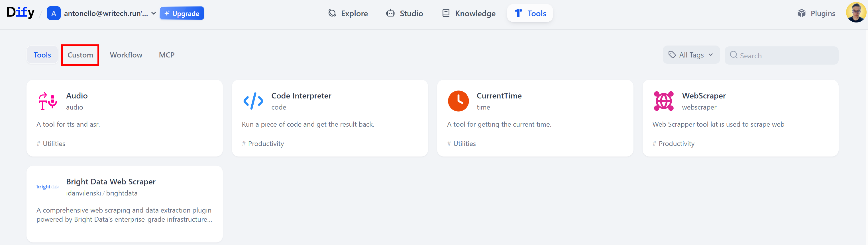Click the Audio tool icon

coord(48,101)
